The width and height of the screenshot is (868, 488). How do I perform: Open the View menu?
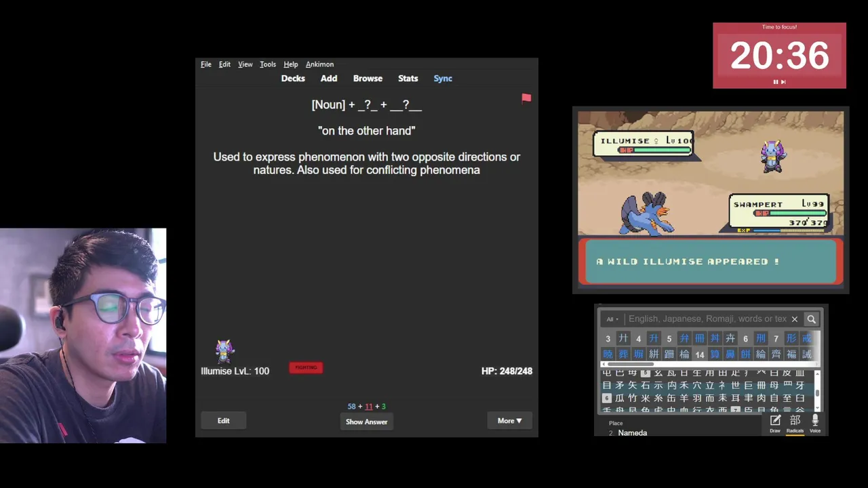click(245, 64)
